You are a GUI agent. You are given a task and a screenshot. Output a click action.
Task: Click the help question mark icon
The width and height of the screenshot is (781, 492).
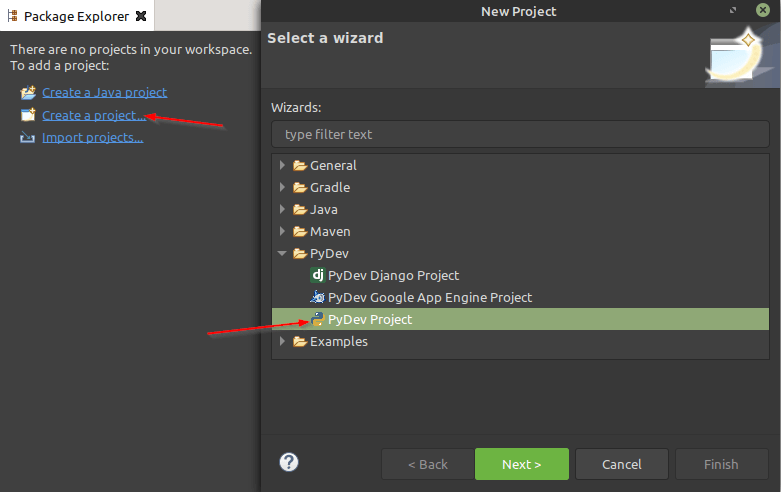click(x=289, y=462)
